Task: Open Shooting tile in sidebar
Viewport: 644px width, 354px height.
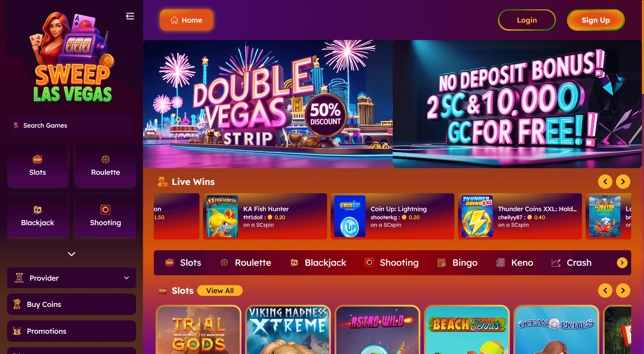Action: click(106, 216)
